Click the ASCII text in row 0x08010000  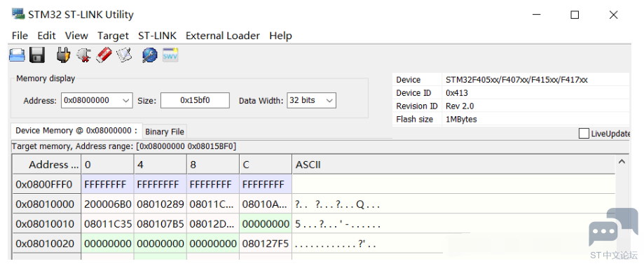click(x=337, y=204)
